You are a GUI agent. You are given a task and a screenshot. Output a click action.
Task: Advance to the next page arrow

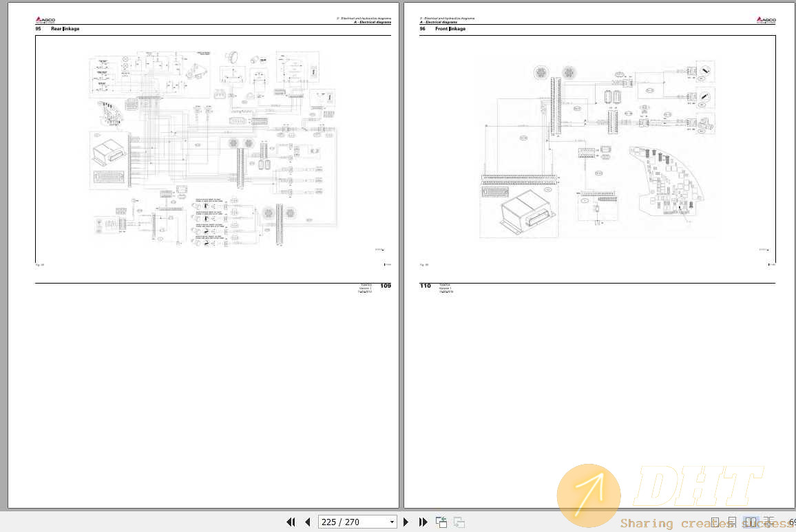pos(406,522)
